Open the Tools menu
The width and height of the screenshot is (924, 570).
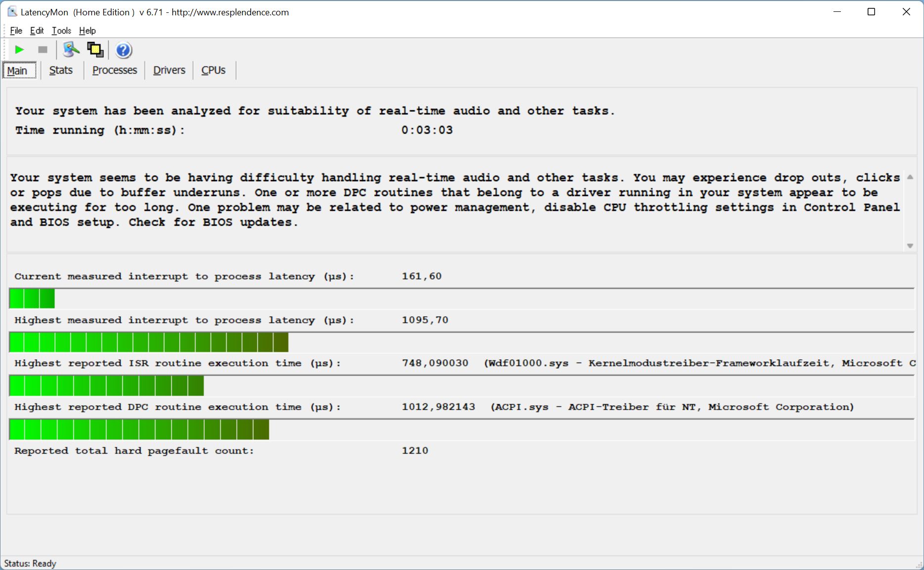pos(61,31)
